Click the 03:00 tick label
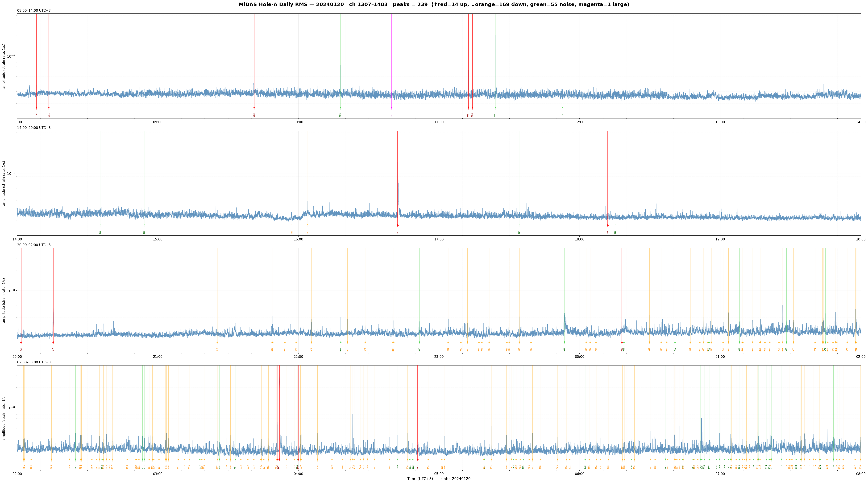 pyautogui.click(x=158, y=474)
